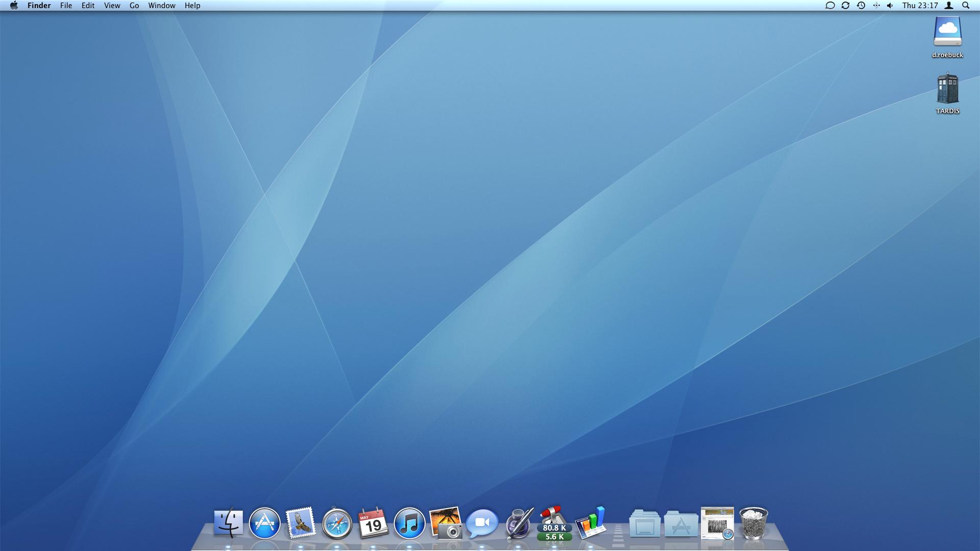Image resolution: width=980 pixels, height=551 pixels.
Task: Open the Window menu
Action: 162,6
